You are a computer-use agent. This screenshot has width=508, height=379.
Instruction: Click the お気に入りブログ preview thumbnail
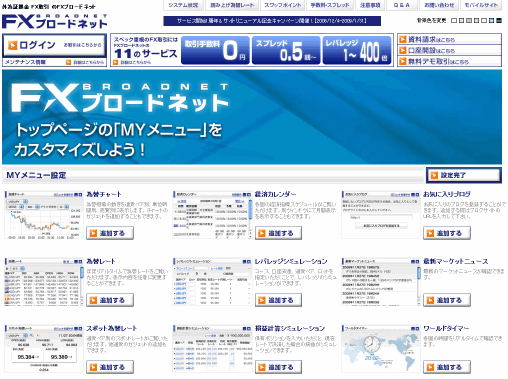point(381,215)
